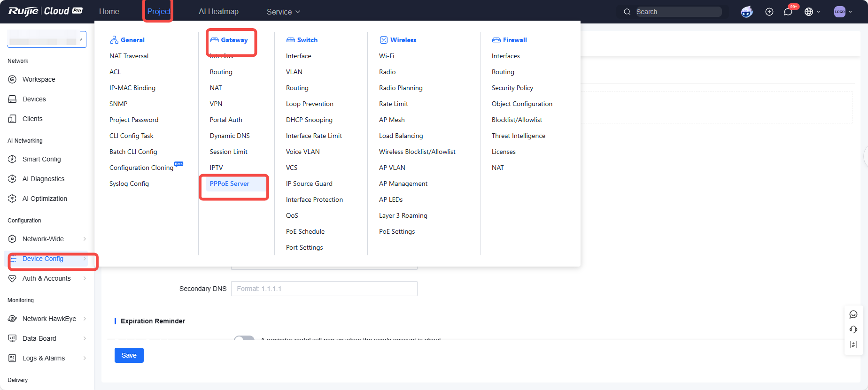Expand Auth & Accounts sidebar section
Viewport: 868px width, 390px height.
(x=47, y=278)
